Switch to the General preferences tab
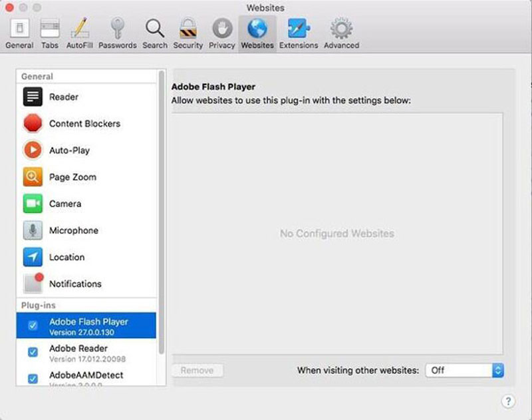This screenshot has height=420, width=532. point(19,33)
